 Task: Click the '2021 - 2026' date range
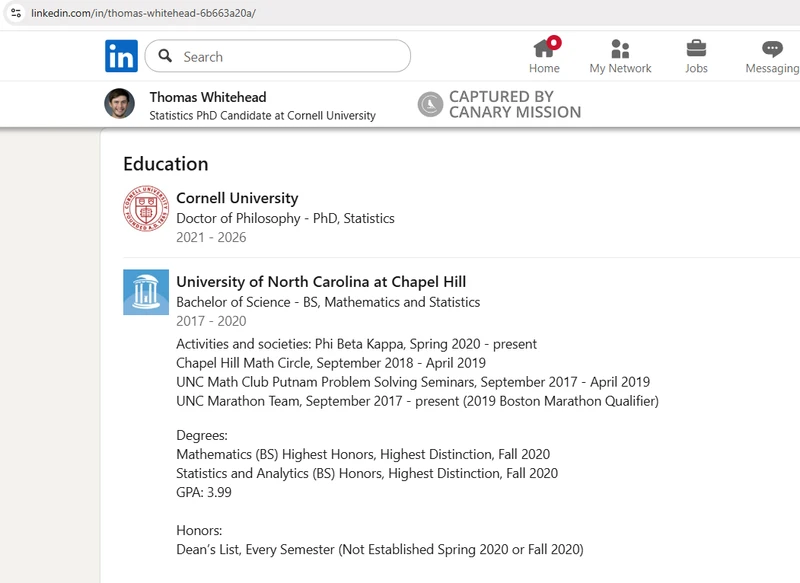click(211, 237)
